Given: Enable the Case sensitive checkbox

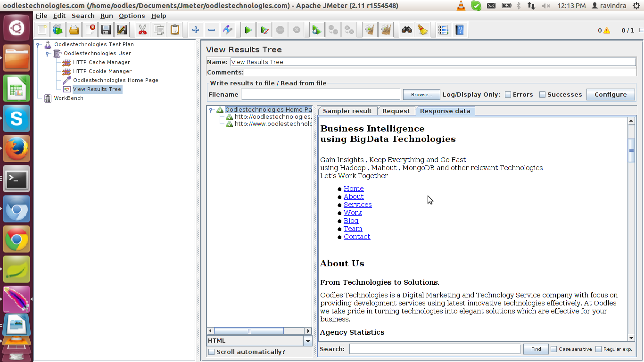Looking at the screenshot, I should click(x=554, y=349).
